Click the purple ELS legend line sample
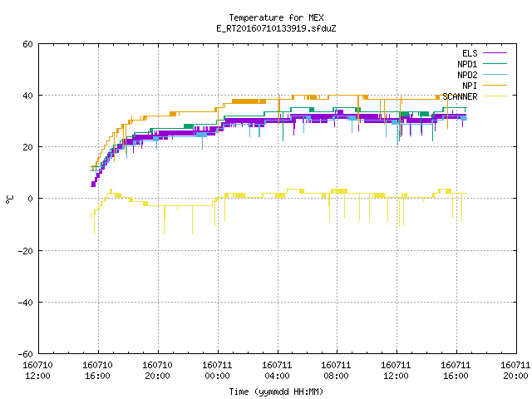Viewport: 532px width, 399px height. point(495,53)
